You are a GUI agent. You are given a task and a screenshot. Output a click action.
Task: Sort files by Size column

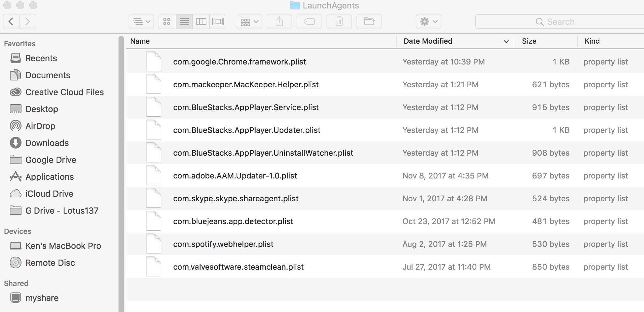point(546,41)
